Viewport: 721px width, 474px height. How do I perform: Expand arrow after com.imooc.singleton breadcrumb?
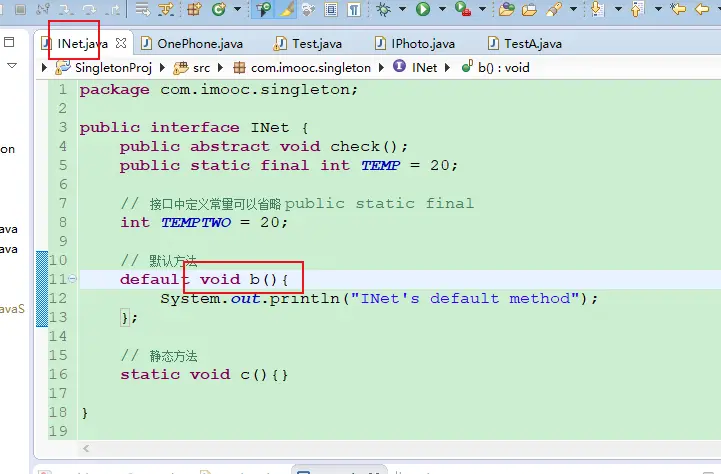[x=381, y=68]
